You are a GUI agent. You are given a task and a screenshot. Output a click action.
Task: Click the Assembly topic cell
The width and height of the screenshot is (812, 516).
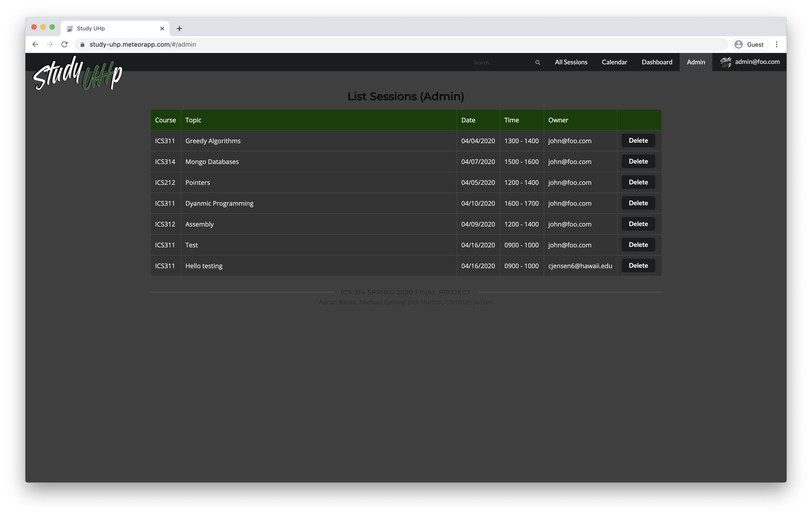coord(319,224)
